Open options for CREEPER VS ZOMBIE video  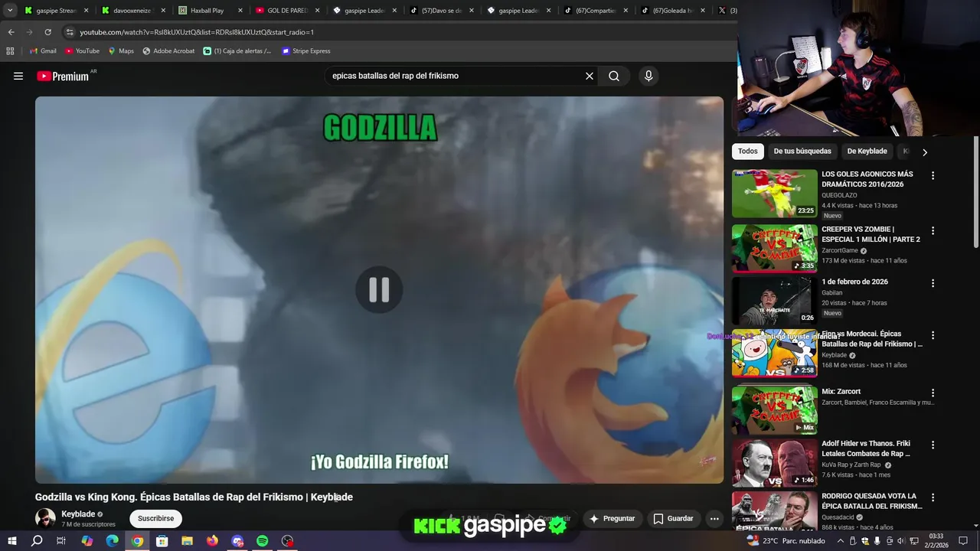click(x=933, y=230)
